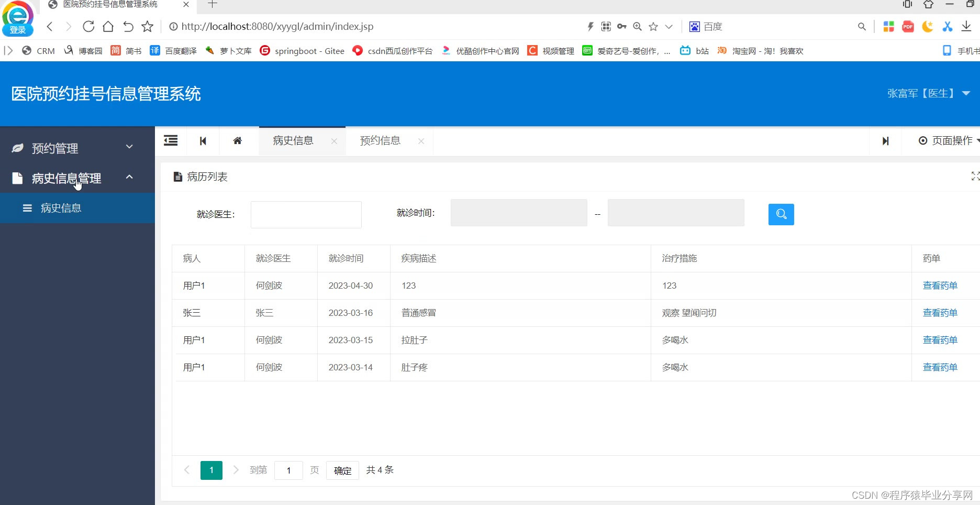Bookmark page with star icon left of URL
Image resolution: width=980 pixels, height=505 pixels.
point(148,26)
